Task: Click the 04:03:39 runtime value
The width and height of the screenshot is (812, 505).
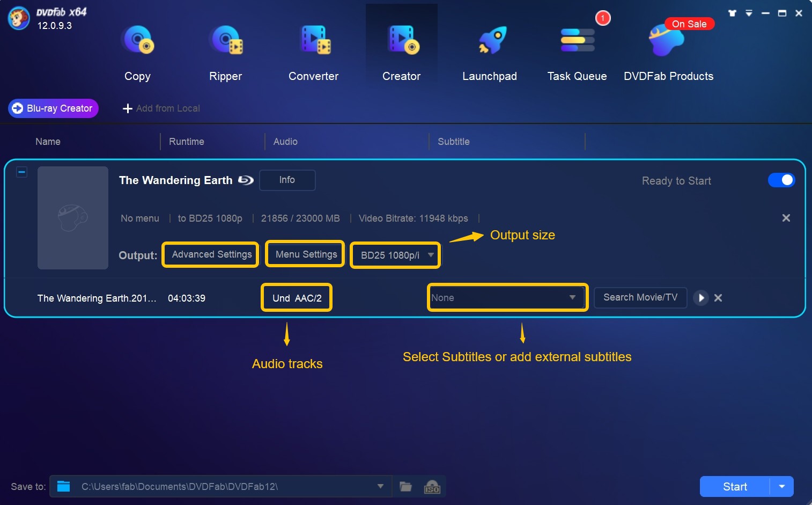Action: tap(187, 298)
